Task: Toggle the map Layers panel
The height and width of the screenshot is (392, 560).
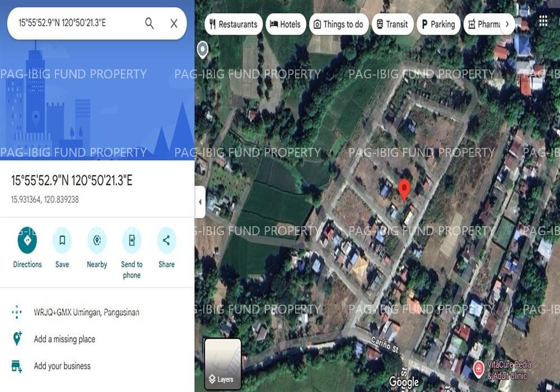Action: point(222,364)
